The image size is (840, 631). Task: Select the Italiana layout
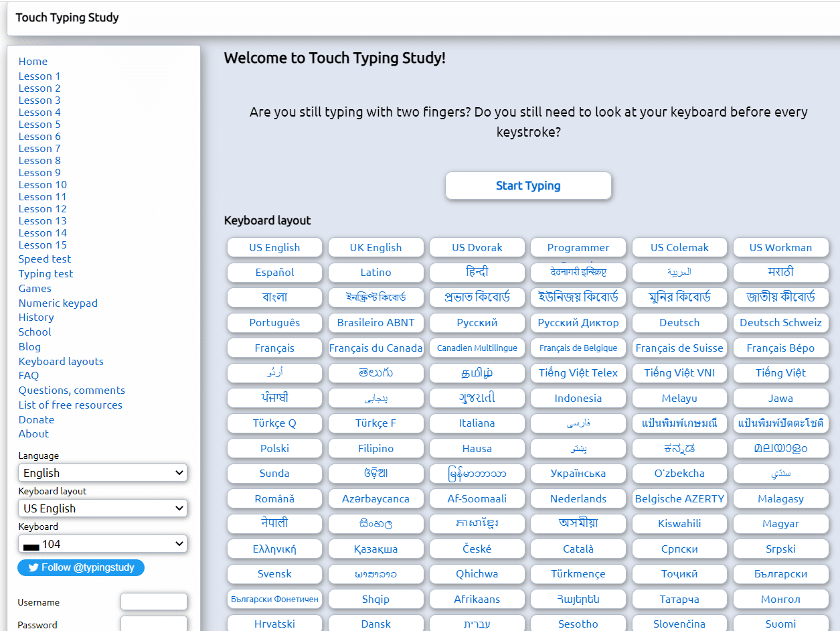[477, 423]
